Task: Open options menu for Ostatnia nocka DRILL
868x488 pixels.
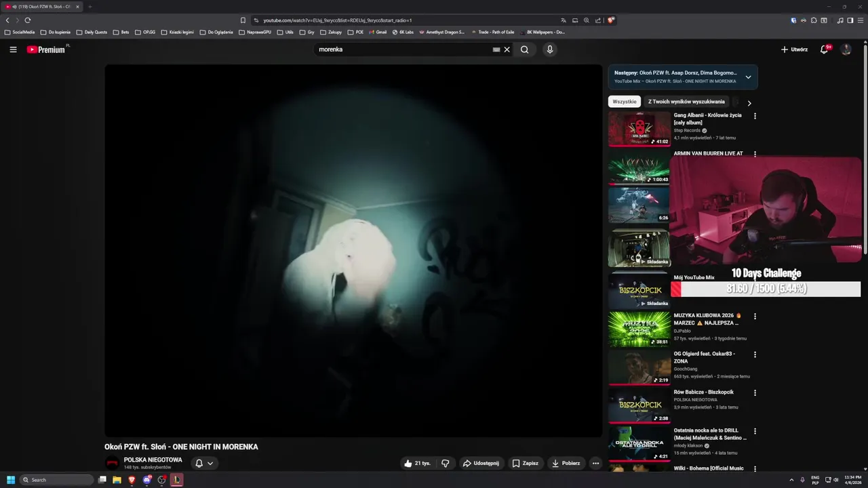Action: click(x=755, y=431)
